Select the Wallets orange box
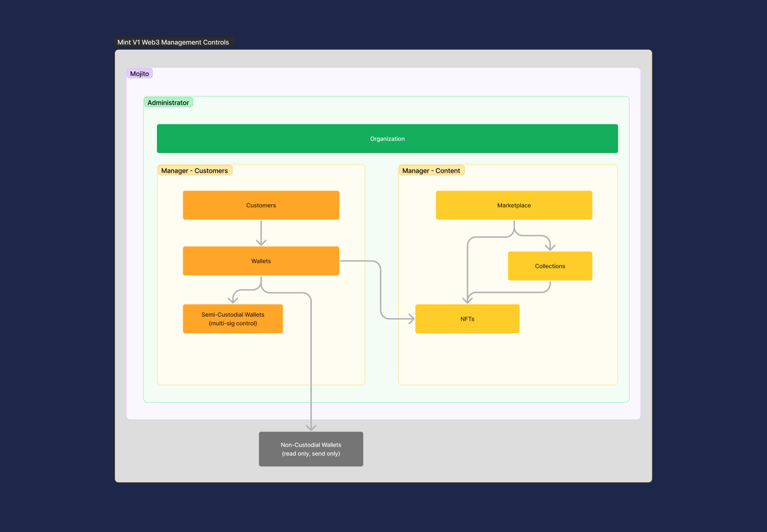Screen dimensions: 767x532 (261, 261)
